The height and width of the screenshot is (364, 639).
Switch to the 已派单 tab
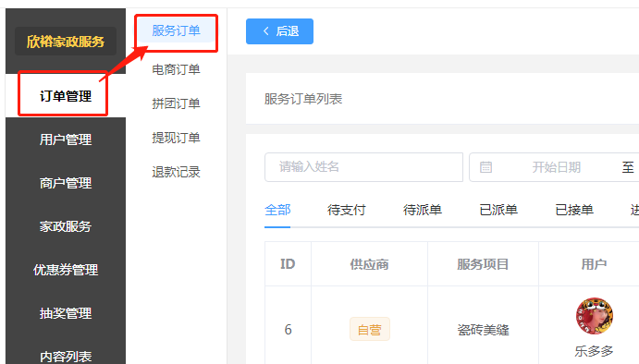[498, 210]
